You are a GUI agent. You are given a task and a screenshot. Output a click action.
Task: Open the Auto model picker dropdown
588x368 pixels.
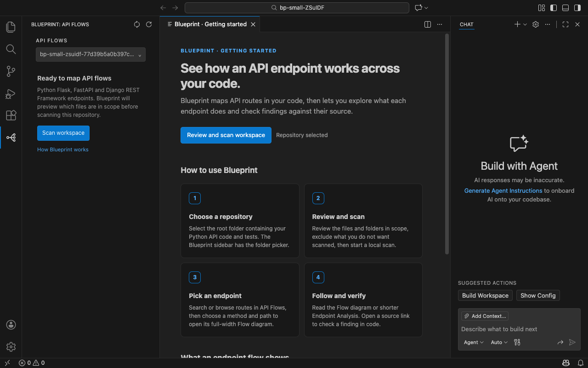499,342
